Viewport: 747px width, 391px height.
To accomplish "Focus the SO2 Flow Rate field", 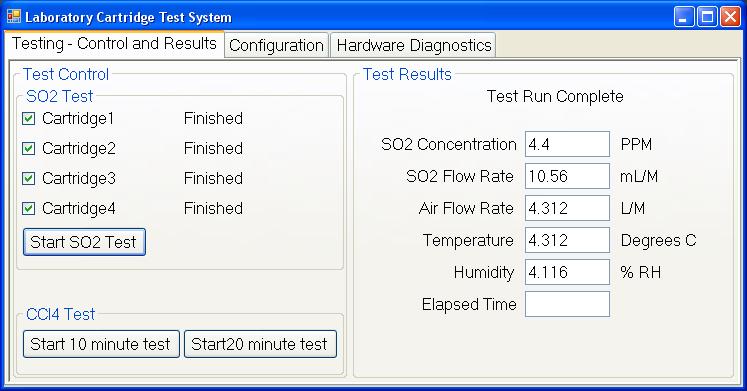I will coord(567,176).
